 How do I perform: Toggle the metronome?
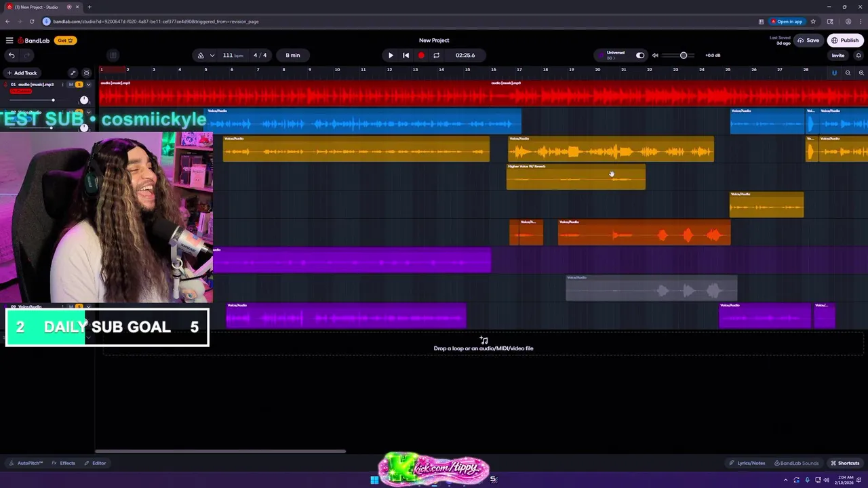[x=201, y=56]
